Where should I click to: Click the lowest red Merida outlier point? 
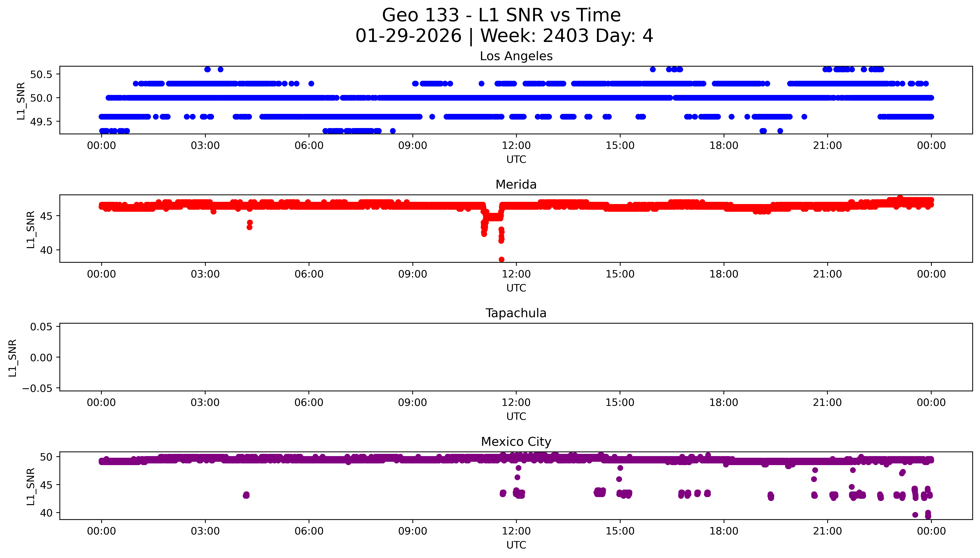pyautogui.click(x=501, y=259)
